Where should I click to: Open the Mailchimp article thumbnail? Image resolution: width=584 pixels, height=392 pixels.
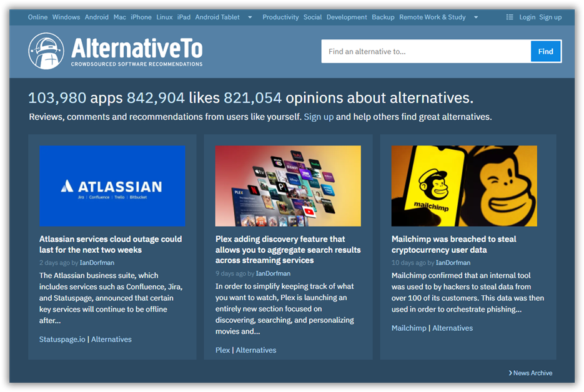[x=464, y=186]
